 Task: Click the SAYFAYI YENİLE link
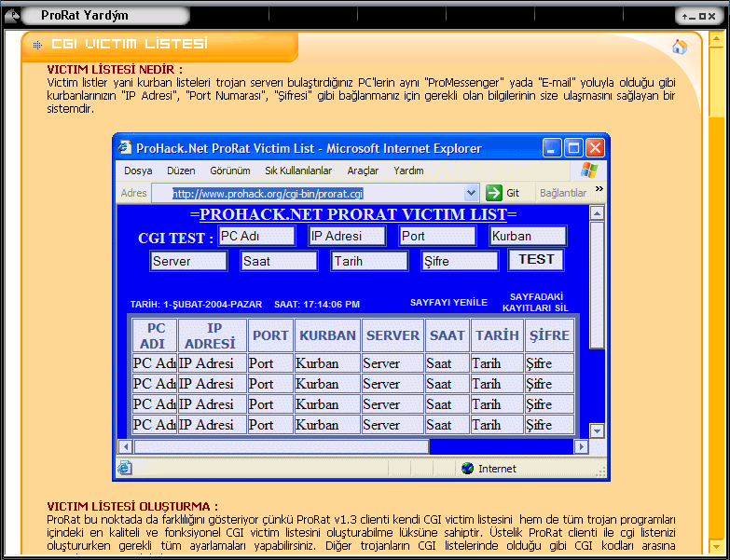448,303
